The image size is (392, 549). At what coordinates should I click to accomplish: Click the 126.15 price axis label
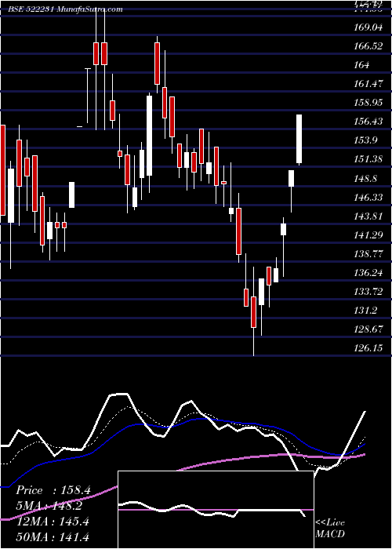[368, 348]
